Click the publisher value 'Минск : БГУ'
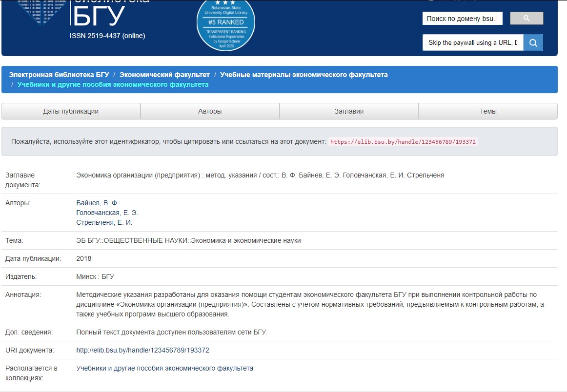 (95, 277)
